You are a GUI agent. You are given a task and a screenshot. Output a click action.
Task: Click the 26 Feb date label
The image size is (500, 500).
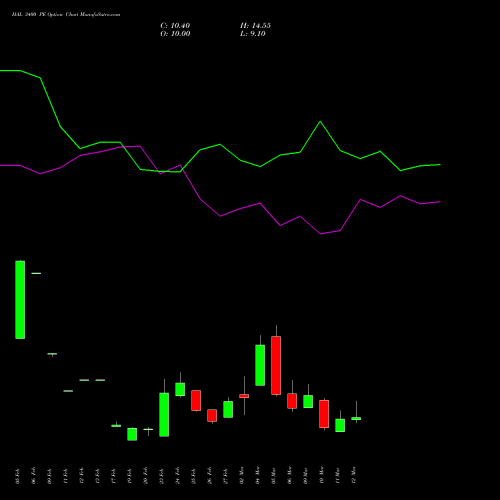(210, 476)
